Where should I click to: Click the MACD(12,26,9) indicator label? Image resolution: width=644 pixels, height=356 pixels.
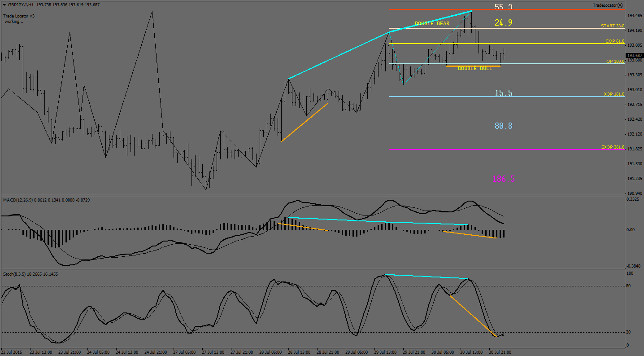point(22,200)
